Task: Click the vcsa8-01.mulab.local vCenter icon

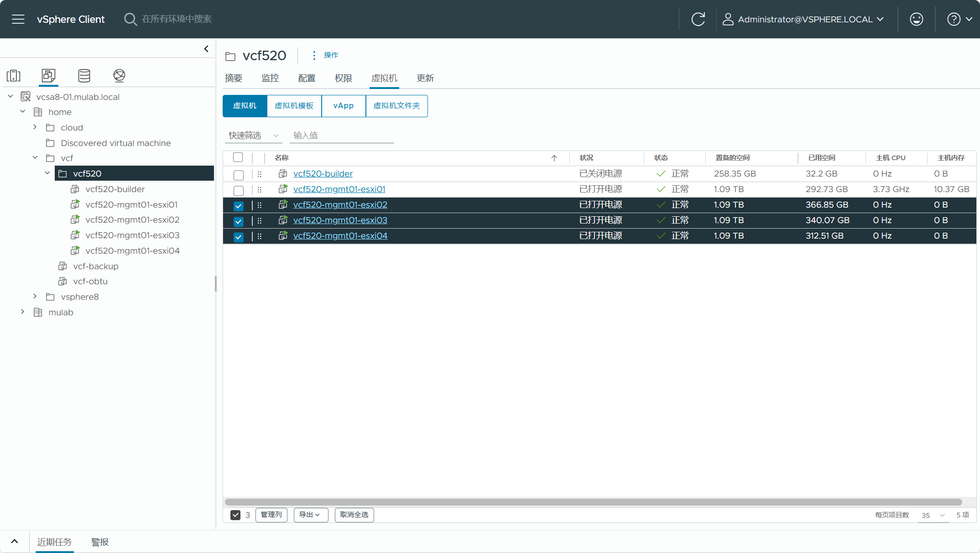Action: [26, 97]
